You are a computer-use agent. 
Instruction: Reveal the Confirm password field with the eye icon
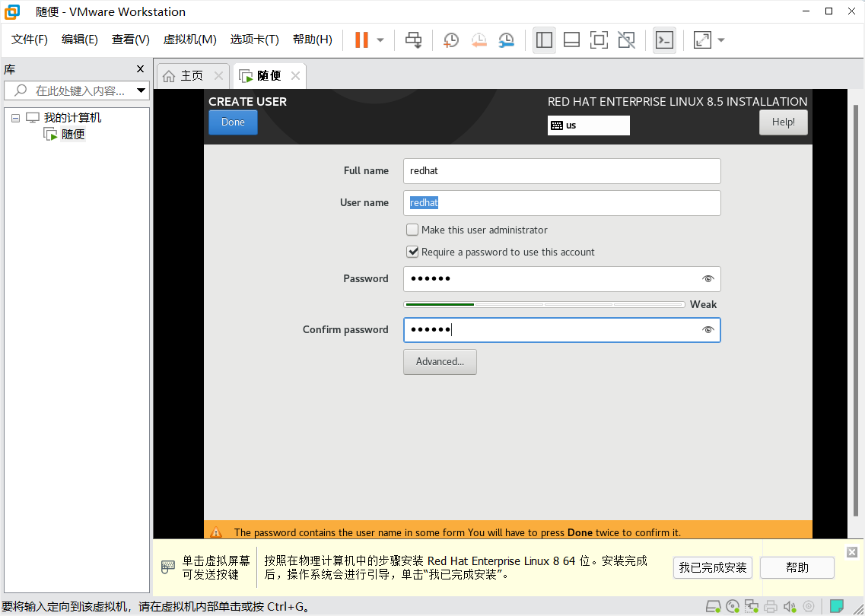tap(708, 330)
